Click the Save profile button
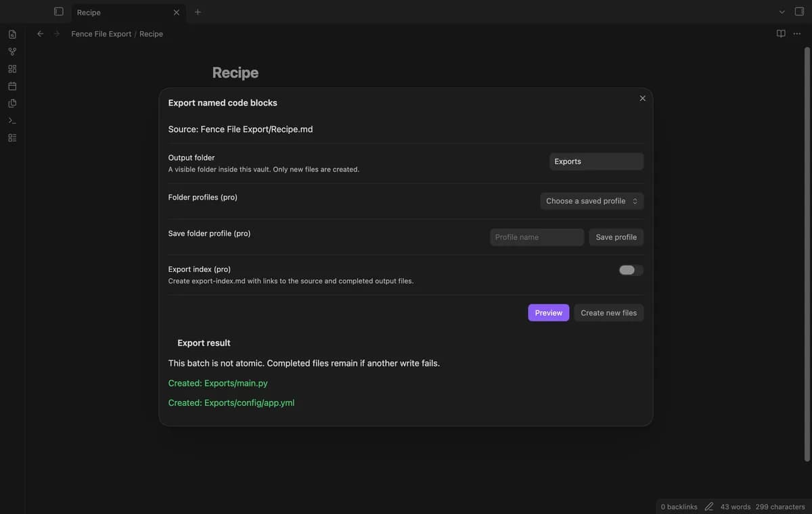The image size is (812, 514). point(616,237)
